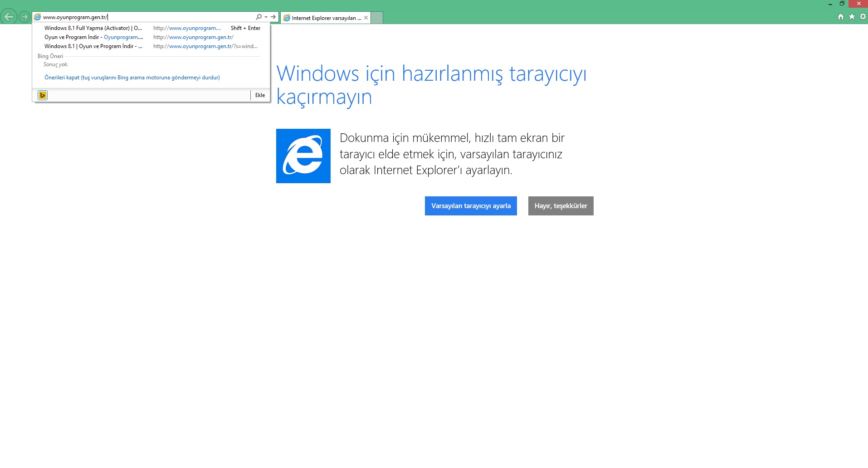Viewport: 868px width, 468px height.
Task: Click the Hayır, teşekkürler button
Action: [x=561, y=206]
